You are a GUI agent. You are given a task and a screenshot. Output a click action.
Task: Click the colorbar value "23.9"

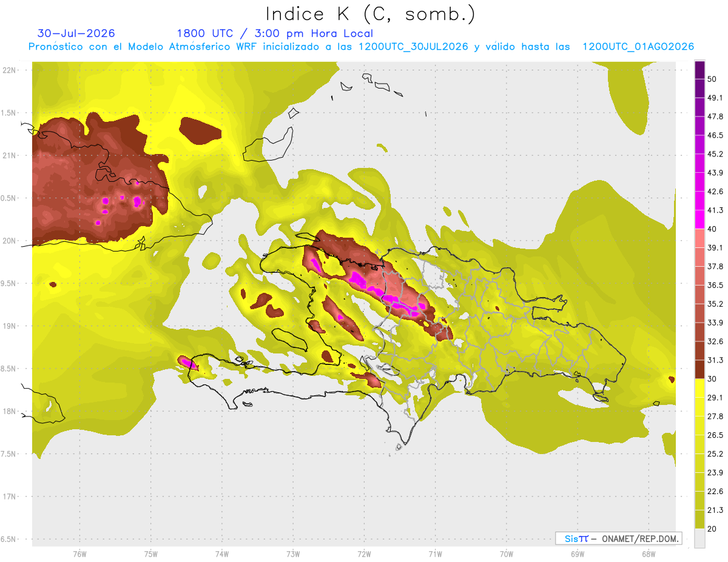pos(715,473)
